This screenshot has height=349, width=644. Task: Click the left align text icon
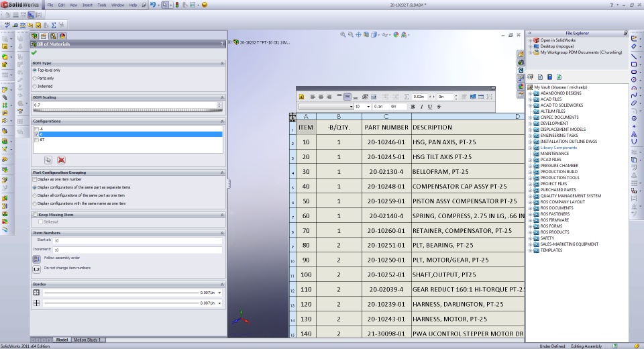pyautogui.click(x=313, y=97)
